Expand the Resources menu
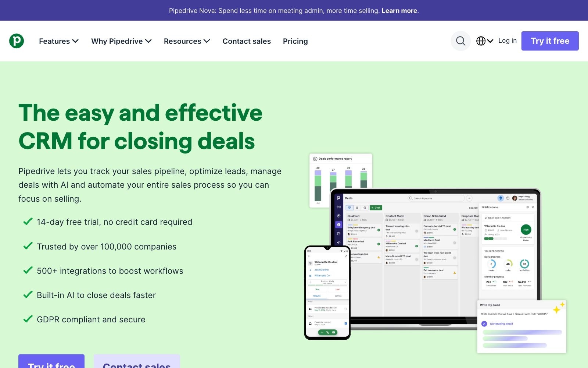The image size is (588, 368). point(187,41)
